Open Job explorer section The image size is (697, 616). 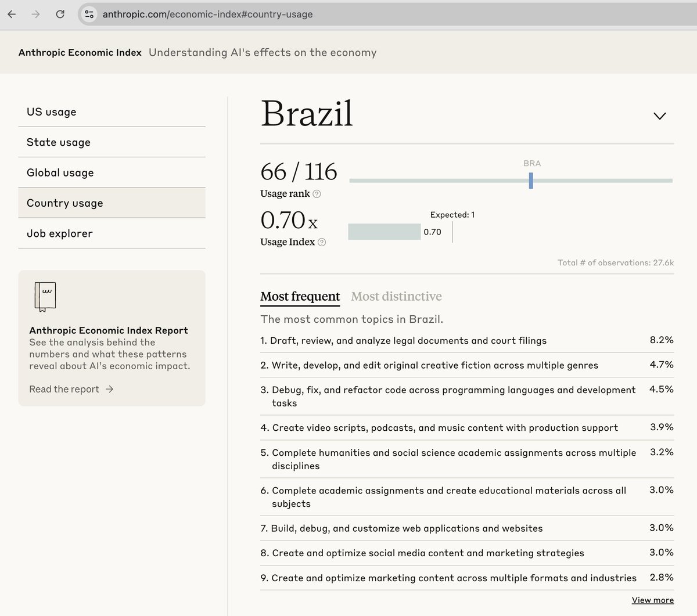tap(112, 233)
